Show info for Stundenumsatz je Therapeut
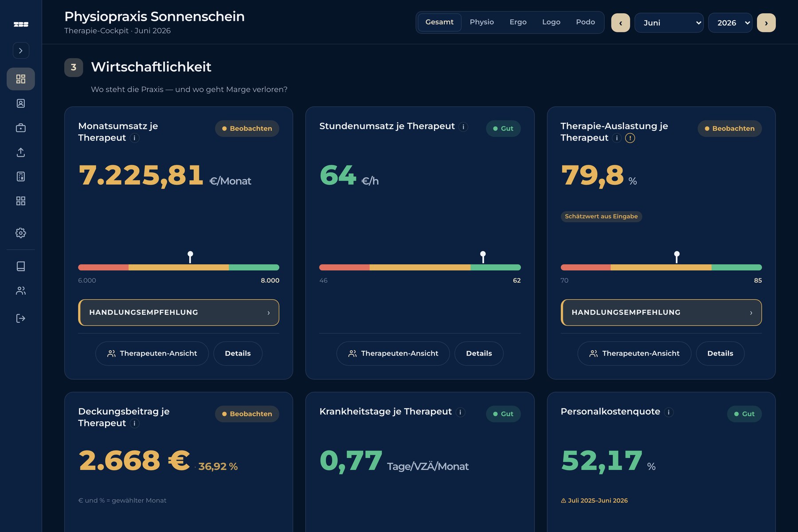 click(463, 127)
